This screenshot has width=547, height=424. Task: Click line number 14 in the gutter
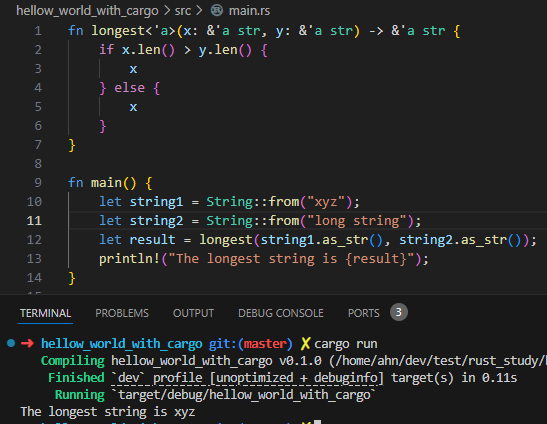(x=34, y=278)
